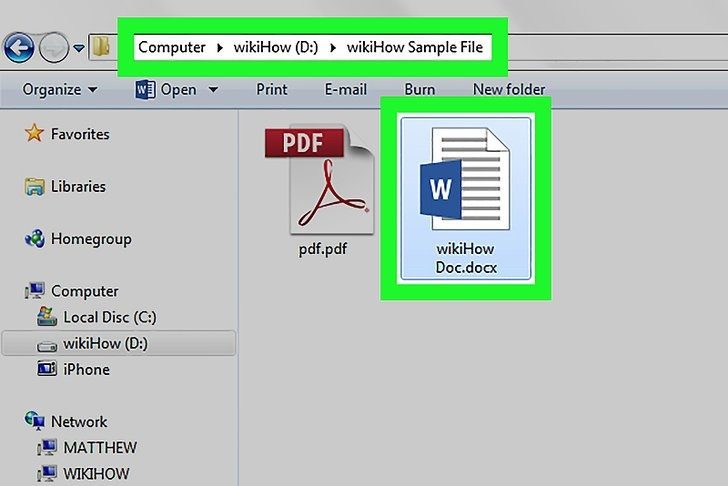The width and height of the screenshot is (728, 486).
Task: Click the Forward navigation arrow button
Action: (x=56, y=45)
